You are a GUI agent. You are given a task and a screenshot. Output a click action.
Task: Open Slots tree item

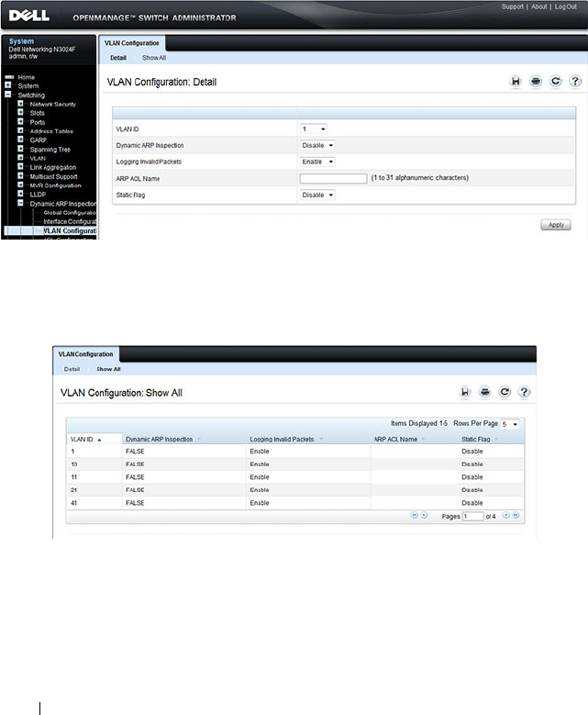[38, 113]
